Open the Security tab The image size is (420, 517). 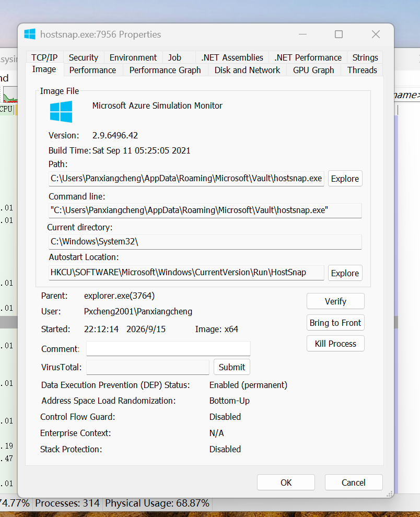(x=84, y=57)
